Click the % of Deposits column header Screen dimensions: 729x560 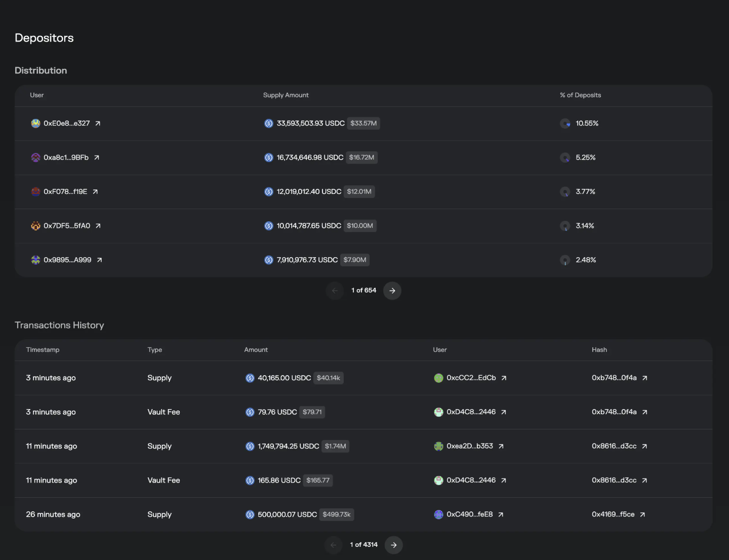(x=580, y=95)
